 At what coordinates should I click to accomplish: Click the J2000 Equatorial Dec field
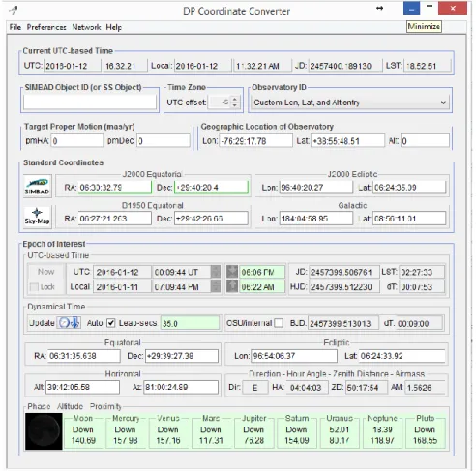(x=211, y=188)
